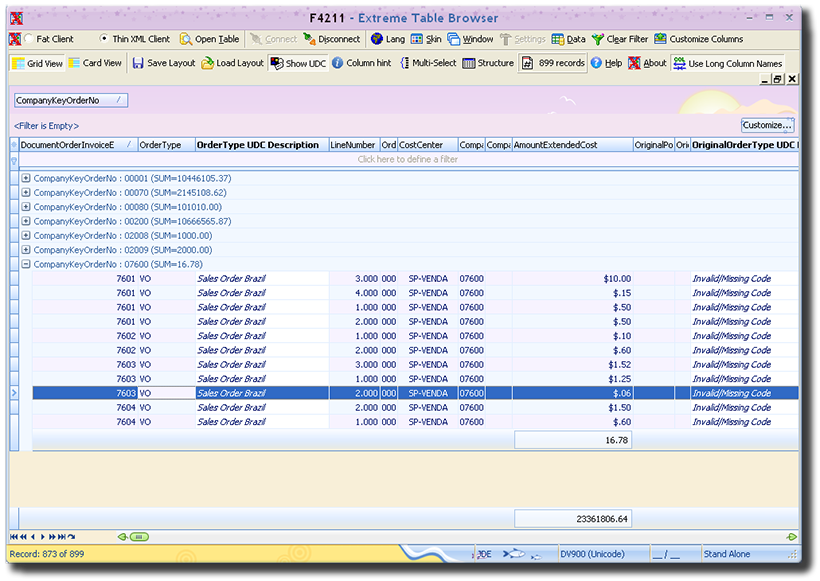Open the Window menu
The image size is (820, 581).
coord(470,39)
